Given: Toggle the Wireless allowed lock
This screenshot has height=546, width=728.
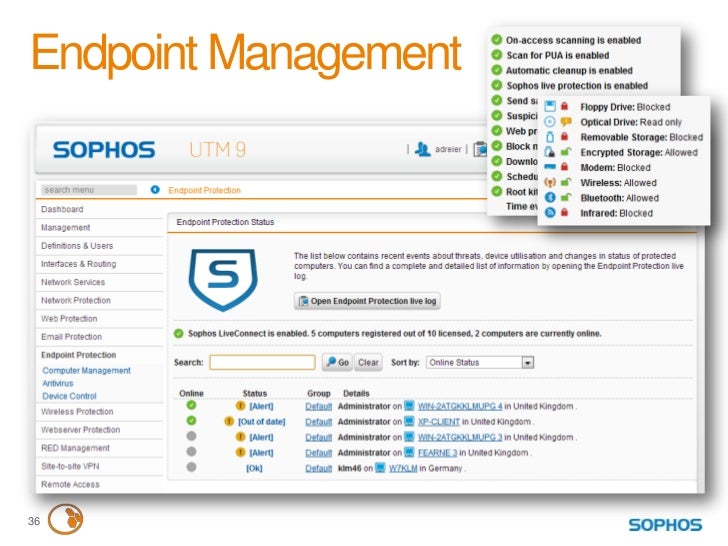Looking at the screenshot, I should 566,182.
